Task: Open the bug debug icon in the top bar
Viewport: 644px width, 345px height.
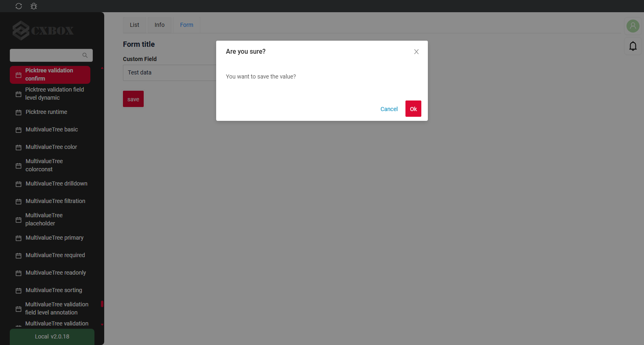Action: click(x=34, y=6)
